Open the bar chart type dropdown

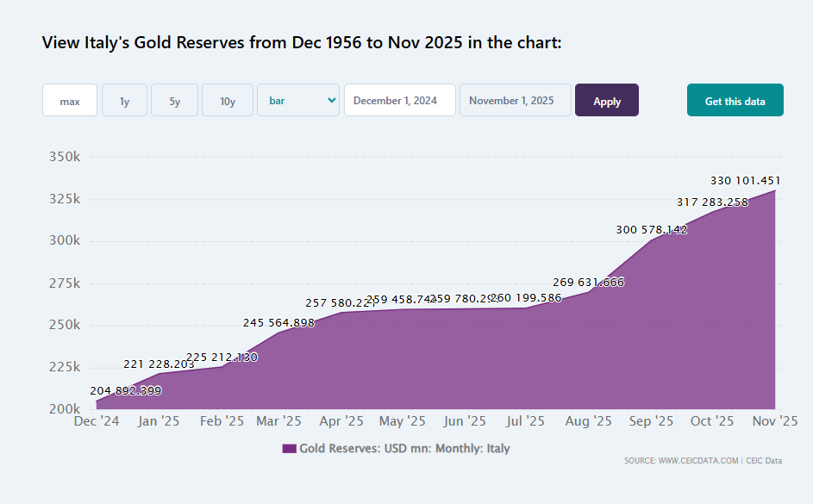[x=298, y=100]
